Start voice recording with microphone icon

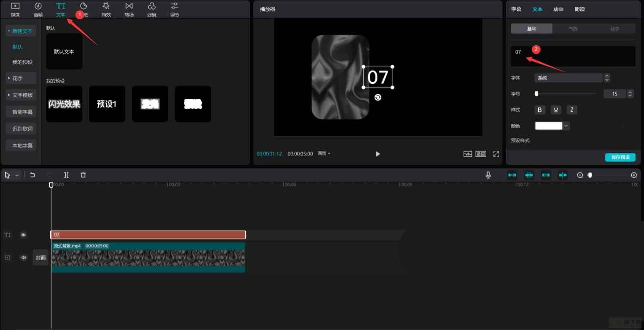(488, 175)
